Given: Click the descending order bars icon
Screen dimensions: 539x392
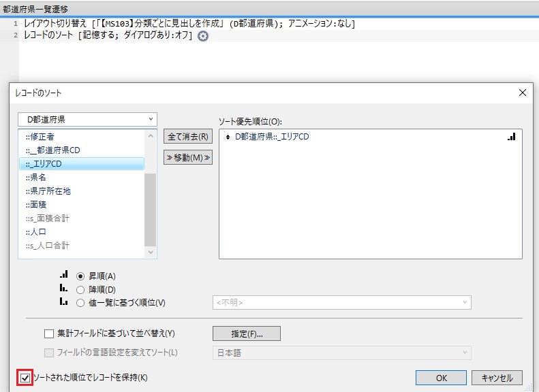Looking at the screenshot, I should click(x=63, y=288).
